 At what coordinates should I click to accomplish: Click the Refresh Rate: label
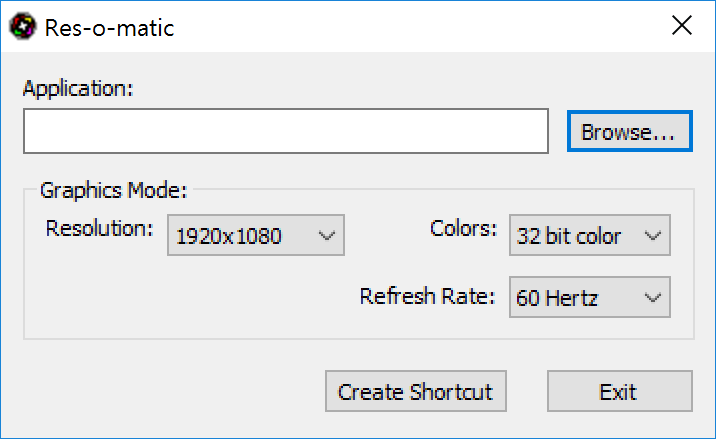click(427, 296)
